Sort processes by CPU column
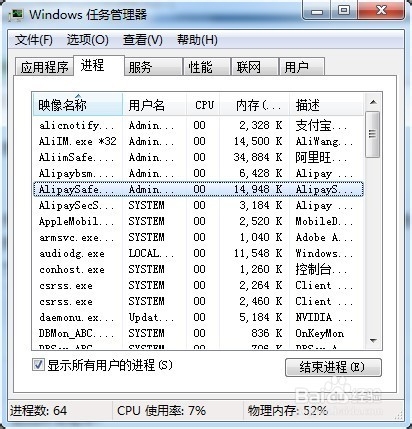 point(203,105)
